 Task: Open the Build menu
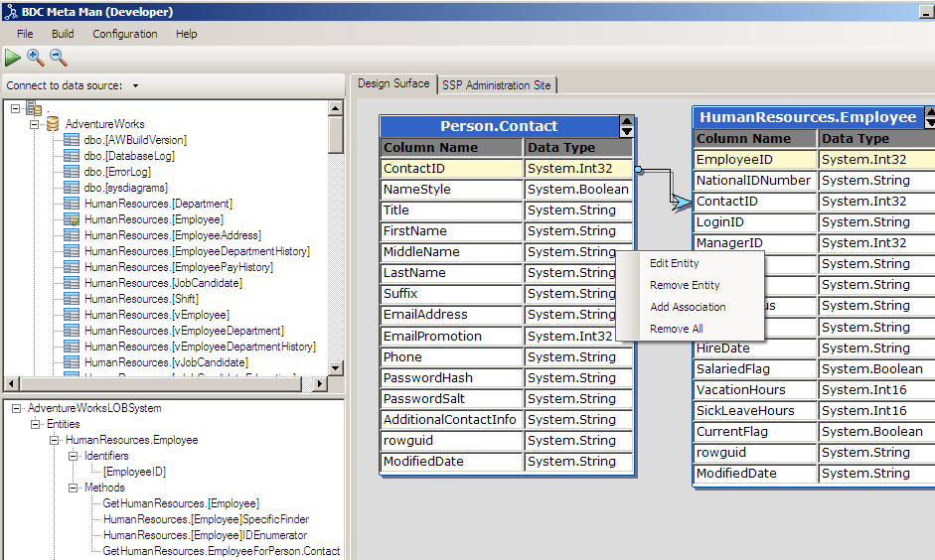click(63, 34)
